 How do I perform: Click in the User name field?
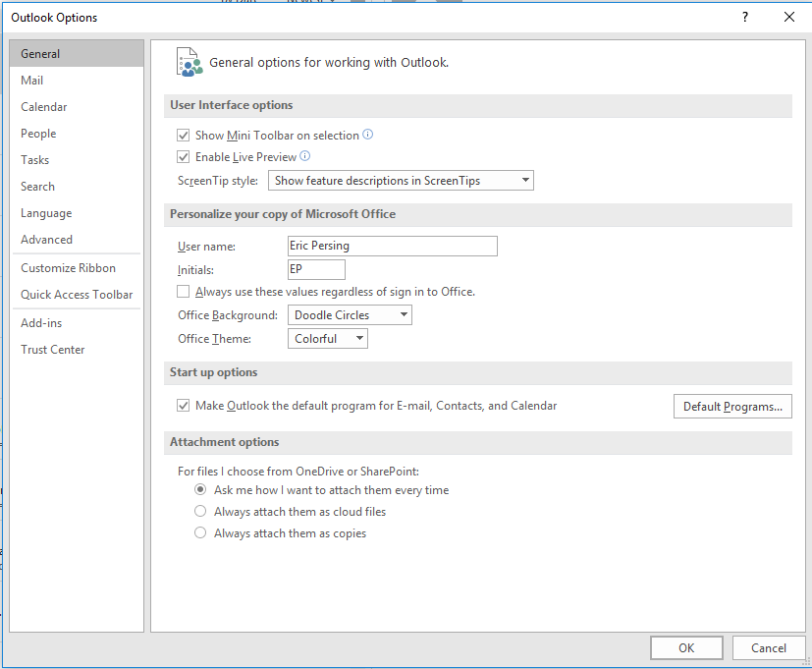coord(392,246)
